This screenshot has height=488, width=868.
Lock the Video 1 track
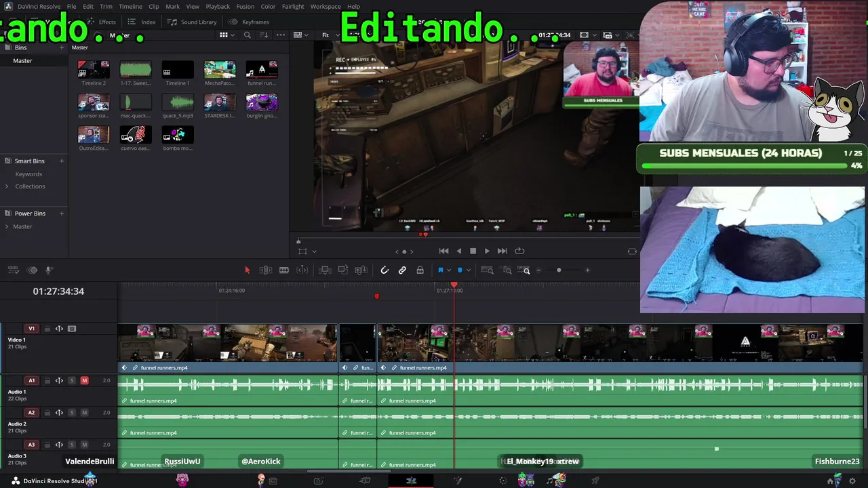[47, 329]
